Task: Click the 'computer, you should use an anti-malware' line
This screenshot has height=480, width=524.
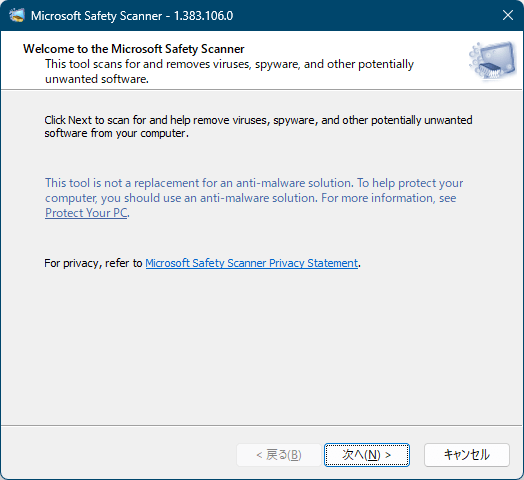Action: [x=251, y=198]
